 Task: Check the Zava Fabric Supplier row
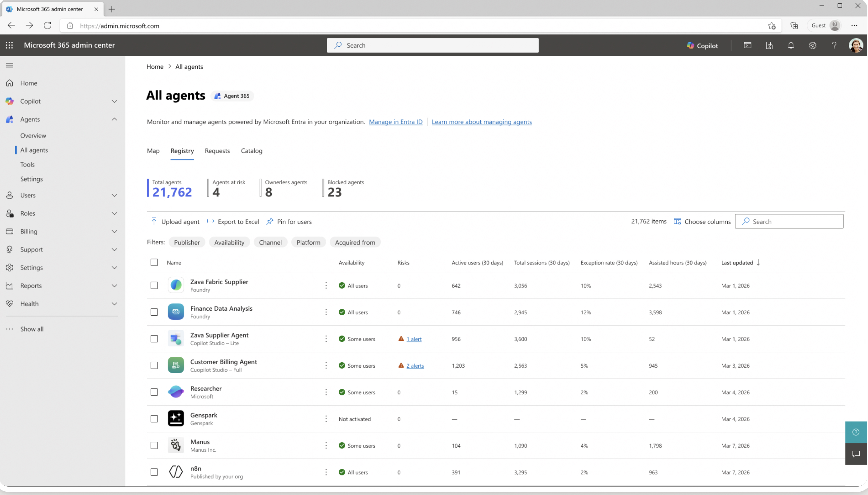tap(154, 286)
